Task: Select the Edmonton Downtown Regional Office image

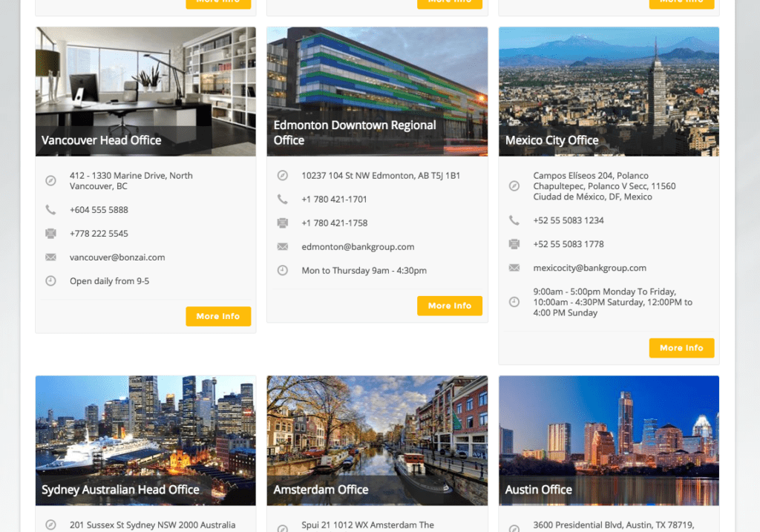Action: click(377, 74)
